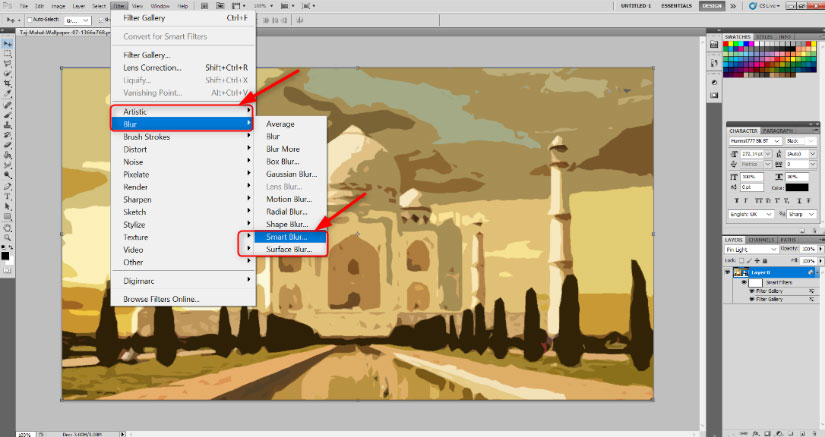
Task: Switch to the Paths panel tab
Action: click(788, 240)
